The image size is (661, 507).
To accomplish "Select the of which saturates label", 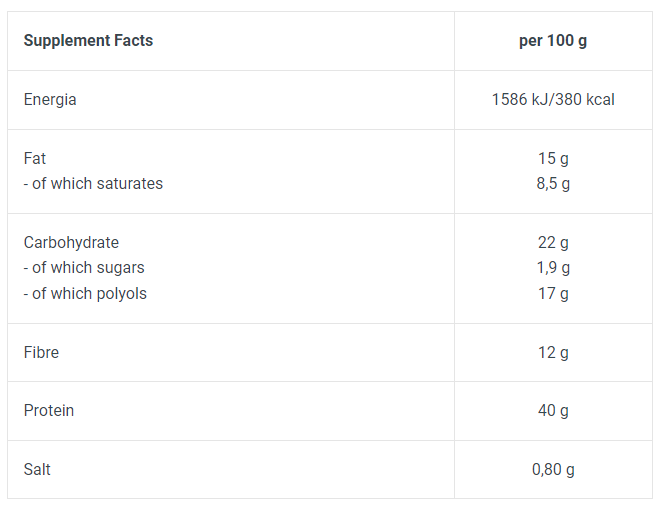I will point(93,184).
